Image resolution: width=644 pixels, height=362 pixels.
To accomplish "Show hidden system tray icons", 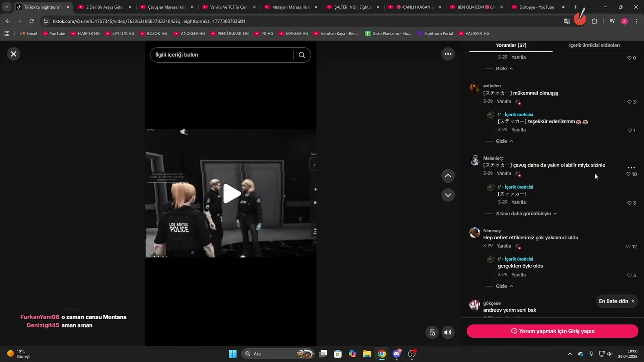I will click(570, 354).
